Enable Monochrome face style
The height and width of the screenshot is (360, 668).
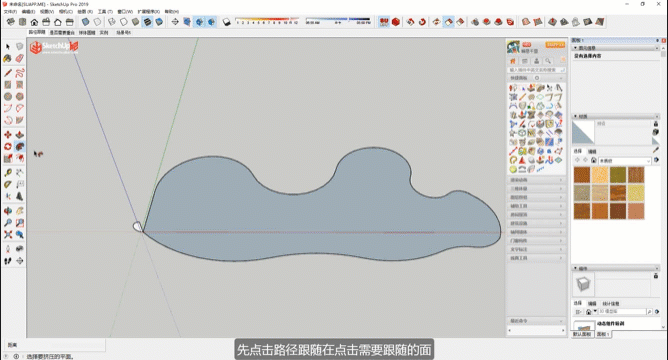click(159, 22)
